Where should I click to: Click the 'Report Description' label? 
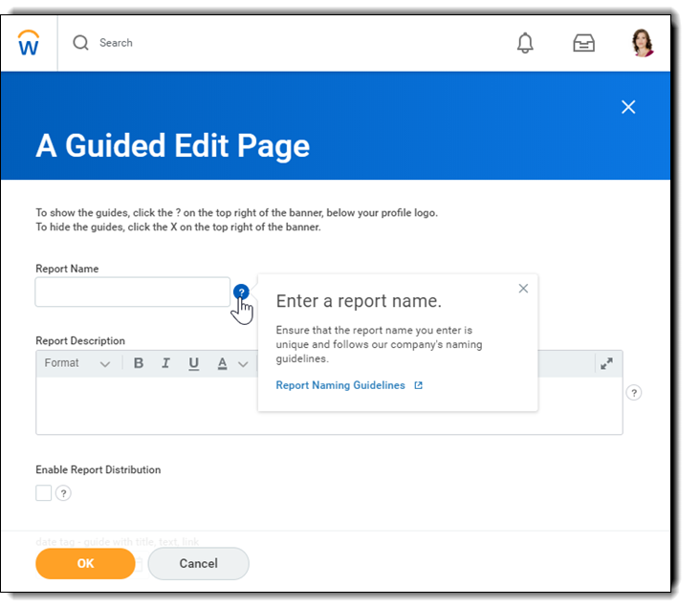click(x=80, y=341)
